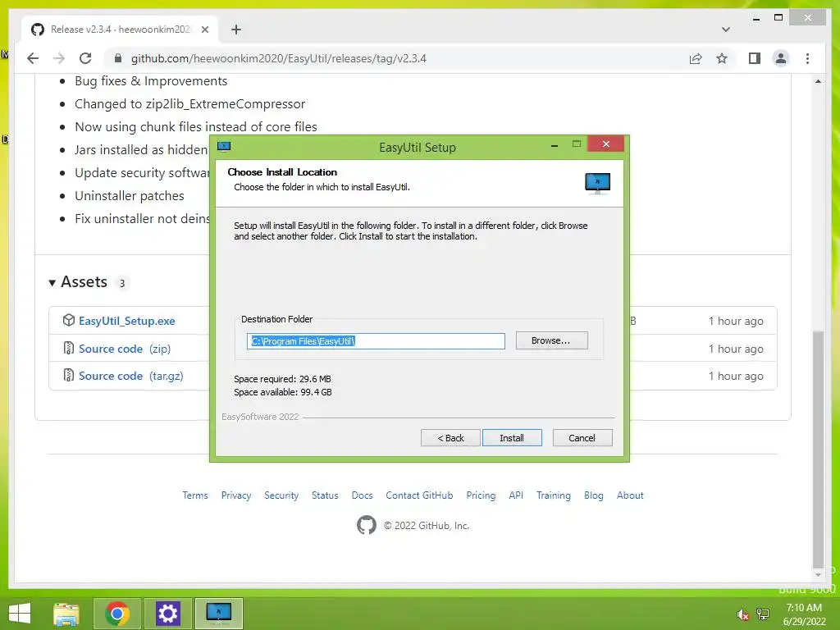Click the padlock site info icon
This screenshot has width=840, height=630.
(x=118, y=58)
